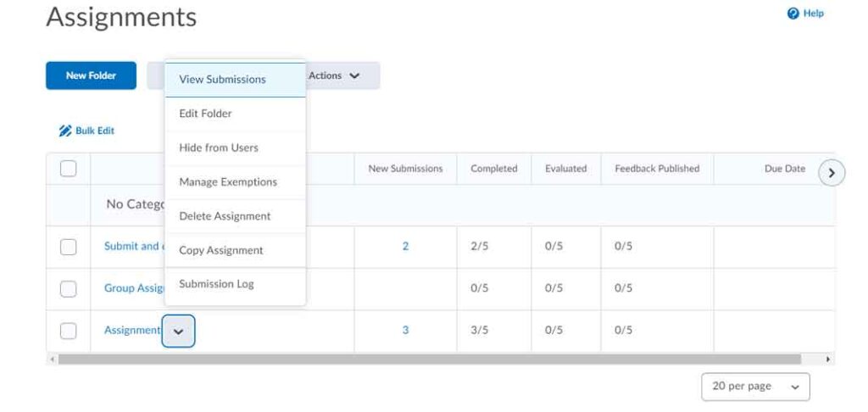
Task: Click the New Folder button
Action: pyautogui.click(x=91, y=75)
